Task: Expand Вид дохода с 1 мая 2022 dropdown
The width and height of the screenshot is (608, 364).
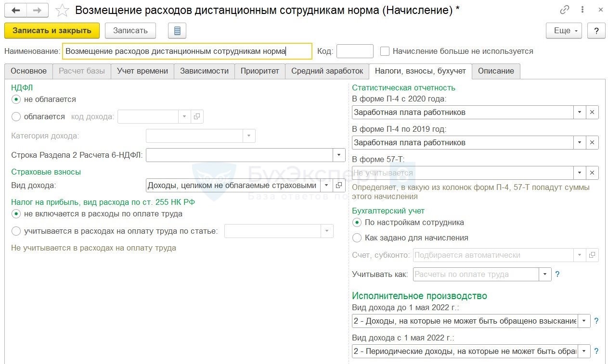Action: tap(584, 351)
